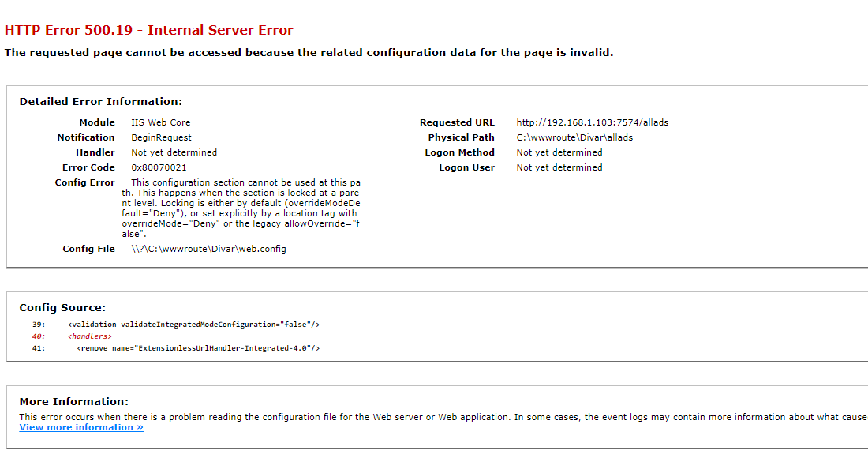Click the More Information heading
Viewport: 868px width, 462px height.
click(73, 401)
